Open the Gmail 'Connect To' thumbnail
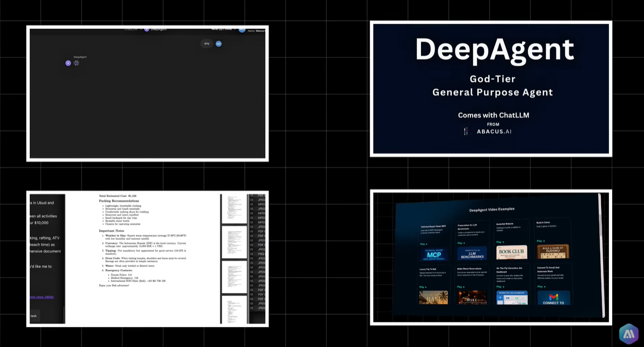Screen dimensions: 644x347 554,297
